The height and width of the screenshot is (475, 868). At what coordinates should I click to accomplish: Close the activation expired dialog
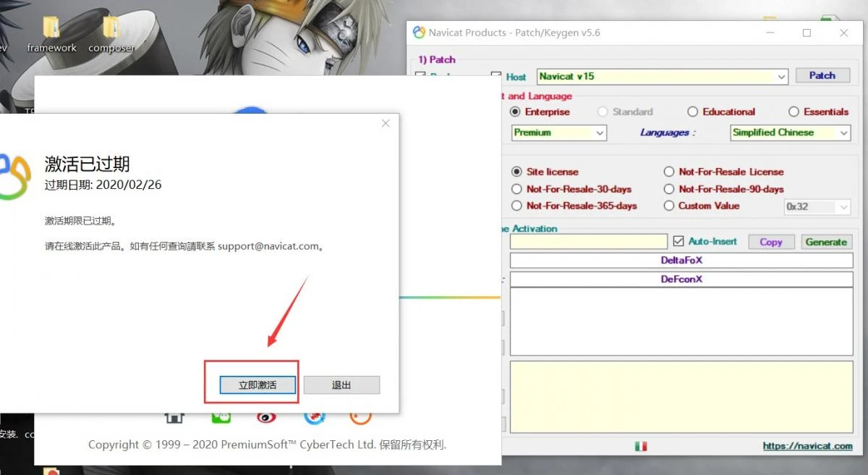pos(386,124)
